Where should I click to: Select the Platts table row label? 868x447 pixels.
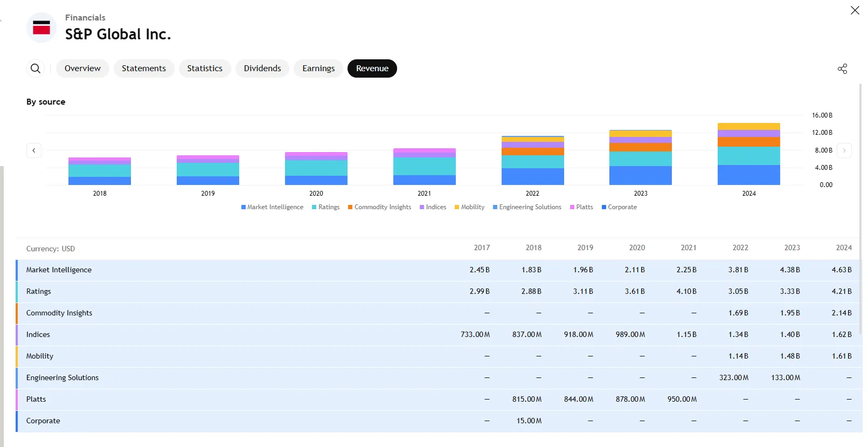(36, 400)
